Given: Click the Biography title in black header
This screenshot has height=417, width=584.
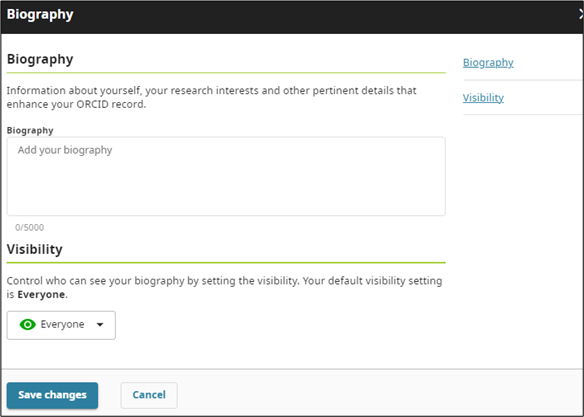Looking at the screenshot, I should [40, 15].
